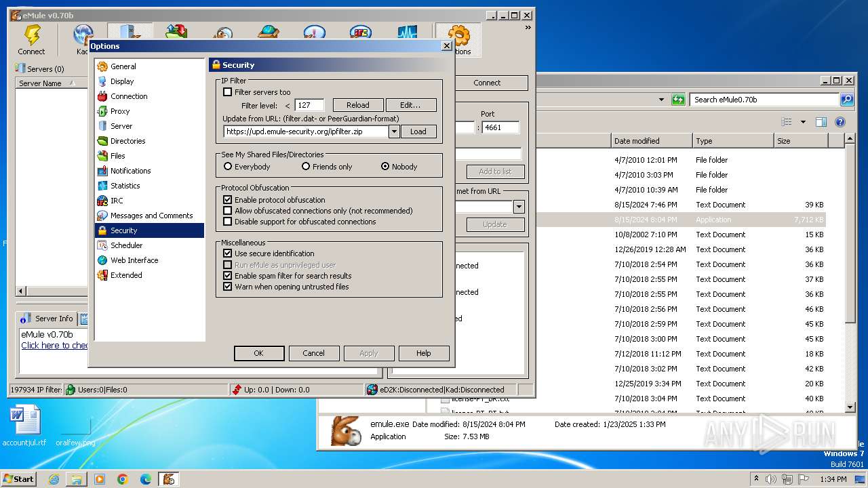The image size is (868, 488).
Task: Open the server.met URL dropdown arrow
Action: pyautogui.click(x=519, y=207)
